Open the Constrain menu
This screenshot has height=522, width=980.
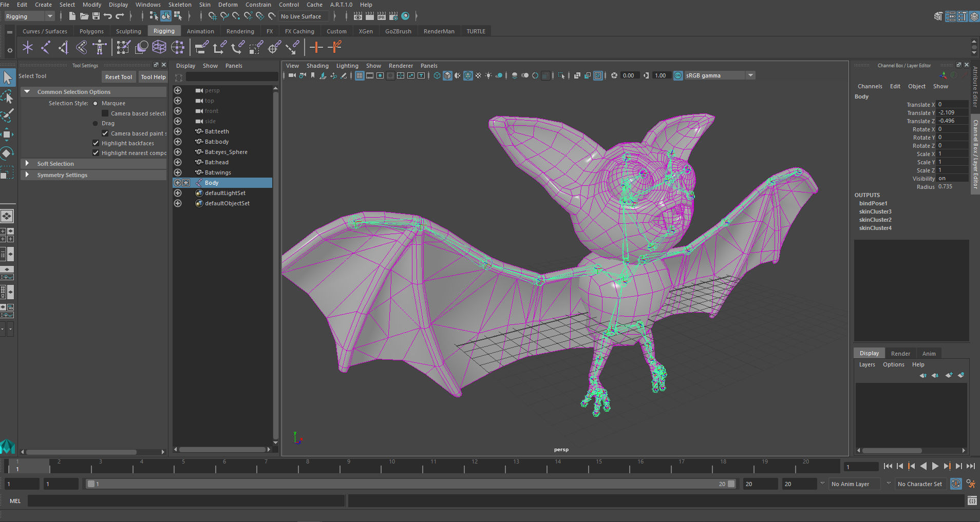click(x=258, y=5)
